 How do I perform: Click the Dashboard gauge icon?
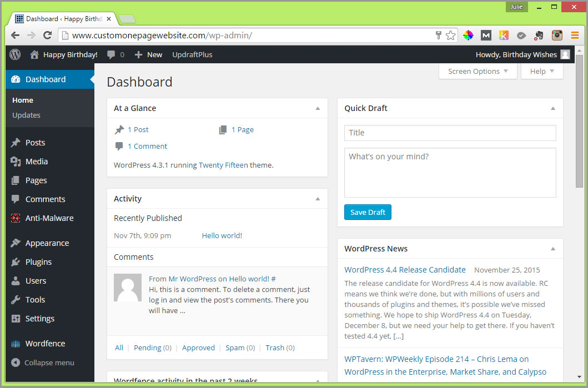pos(16,79)
